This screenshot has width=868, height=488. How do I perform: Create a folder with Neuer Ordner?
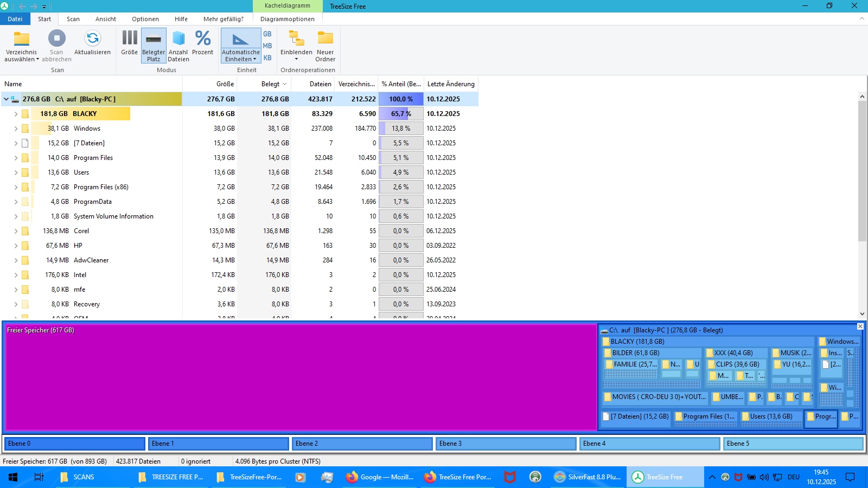point(325,47)
